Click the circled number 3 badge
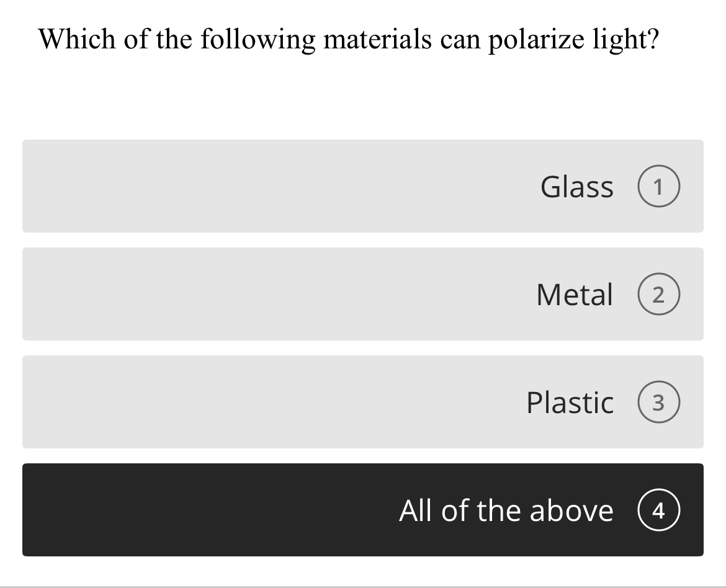This screenshot has width=726, height=588. [658, 402]
